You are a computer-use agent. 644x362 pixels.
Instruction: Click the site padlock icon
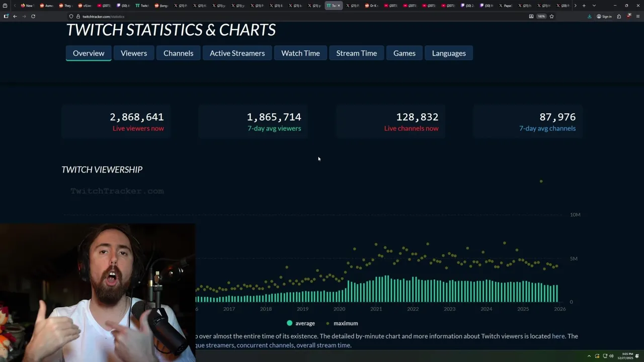pos(78,17)
